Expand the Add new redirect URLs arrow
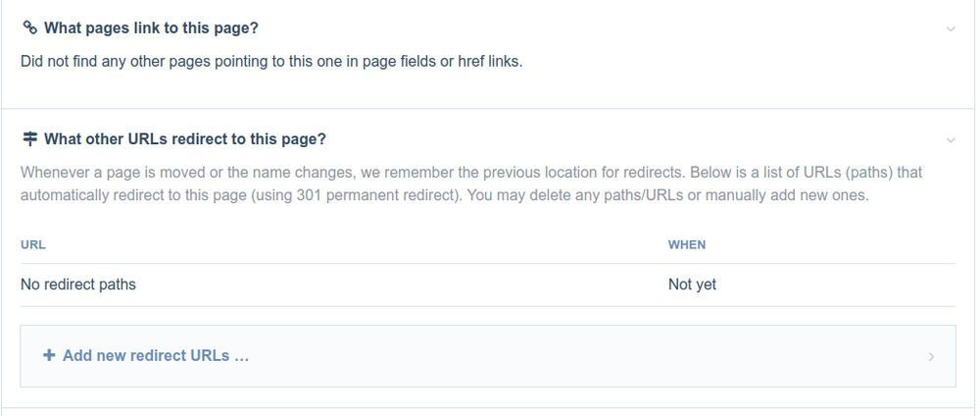Image resolution: width=980 pixels, height=416 pixels. click(x=931, y=356)
